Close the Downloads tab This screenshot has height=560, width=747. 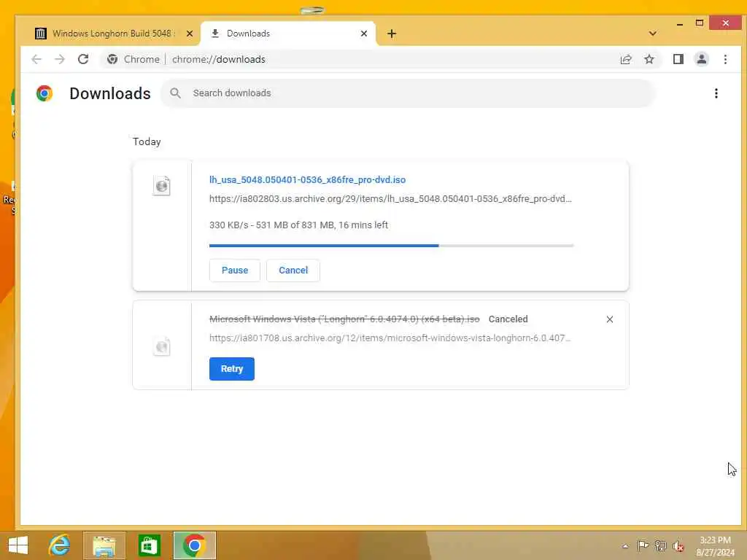pos(363,34)
